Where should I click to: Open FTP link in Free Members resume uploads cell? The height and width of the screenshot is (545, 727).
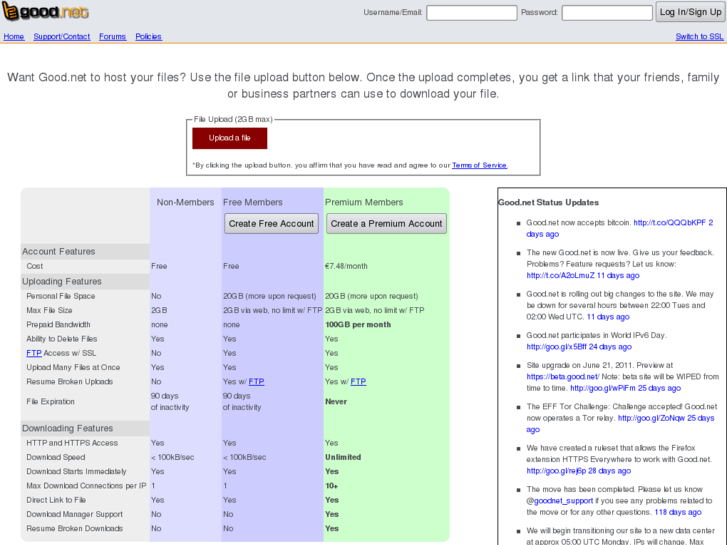coord(256,382)
